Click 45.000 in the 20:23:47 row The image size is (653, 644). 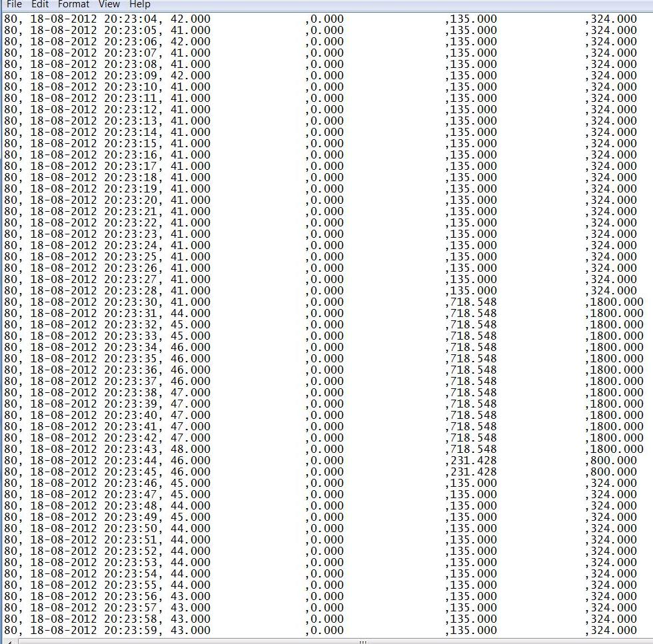pos(191,495)
